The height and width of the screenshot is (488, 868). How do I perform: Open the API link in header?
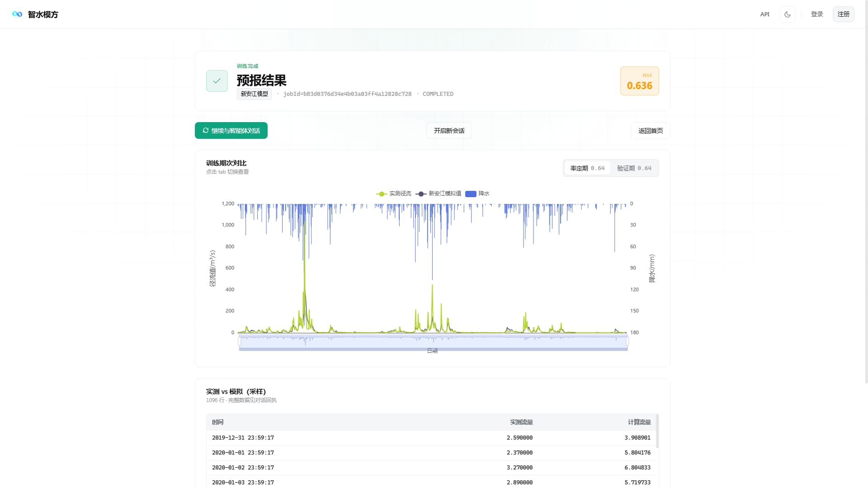(764, 14)
